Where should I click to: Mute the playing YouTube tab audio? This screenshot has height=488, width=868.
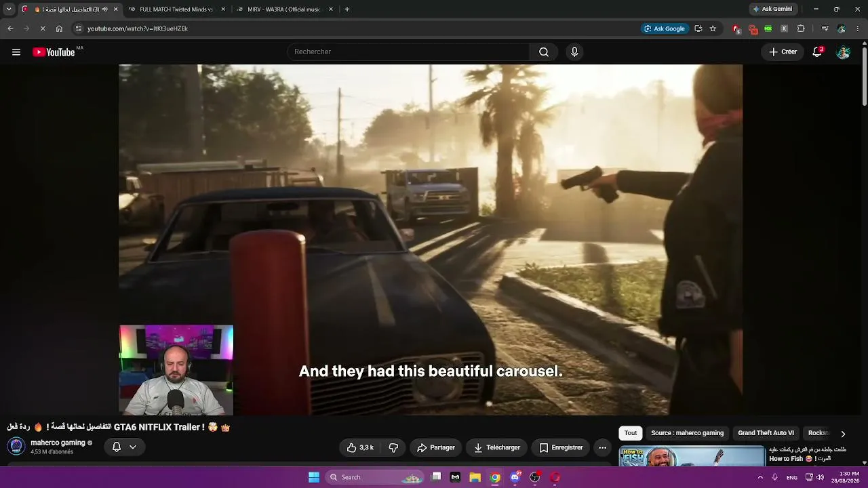(104, 9)
